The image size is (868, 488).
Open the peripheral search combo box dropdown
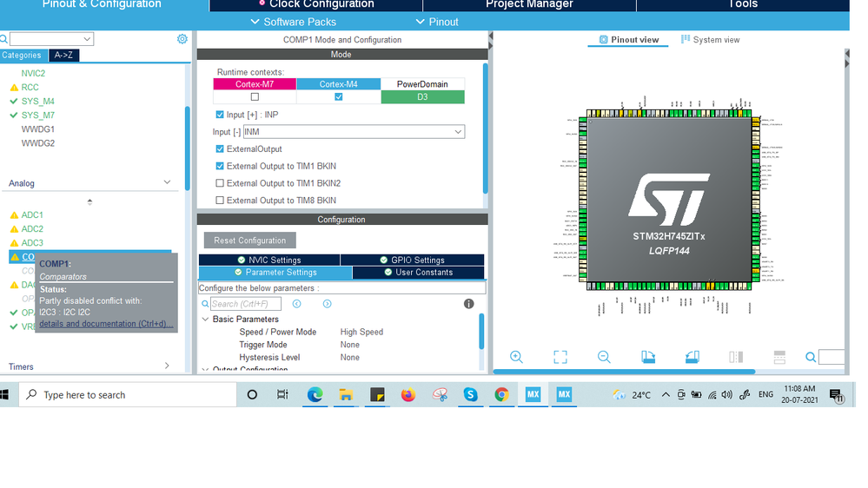pyautogui.click(x=87, y=39)
